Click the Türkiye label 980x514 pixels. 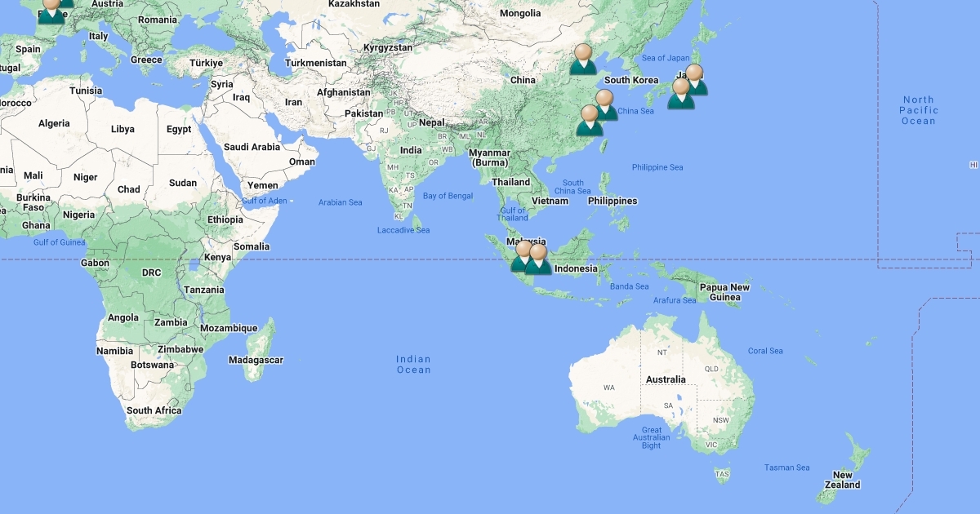[x=206, y=62]
